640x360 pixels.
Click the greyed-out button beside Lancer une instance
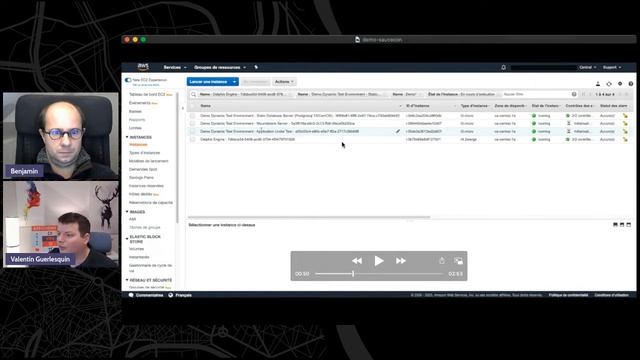coord(255,82)
